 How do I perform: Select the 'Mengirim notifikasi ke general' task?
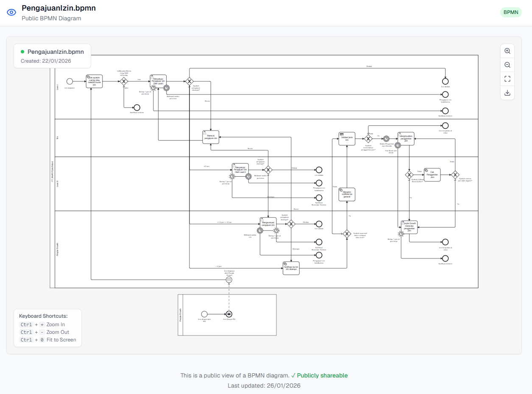[x=347, y=194]
